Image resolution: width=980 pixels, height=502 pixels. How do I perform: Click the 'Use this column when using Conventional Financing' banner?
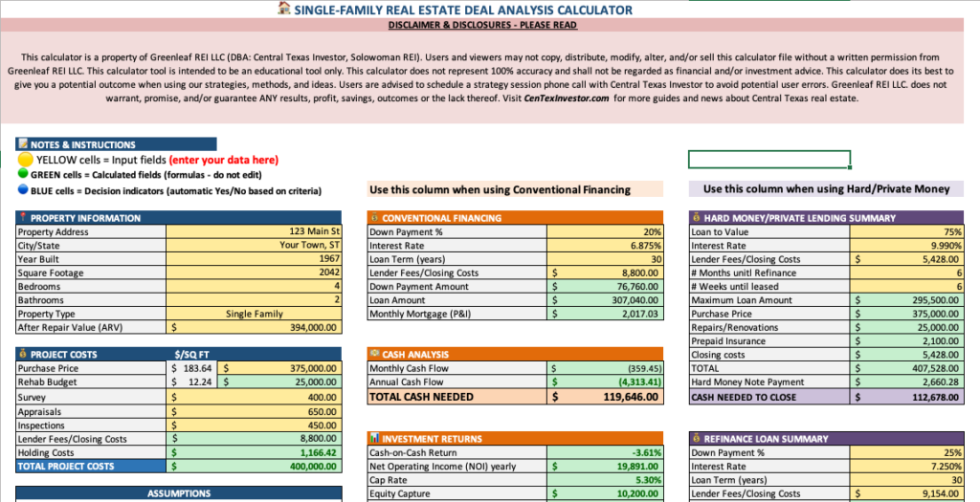coord(516,189)
